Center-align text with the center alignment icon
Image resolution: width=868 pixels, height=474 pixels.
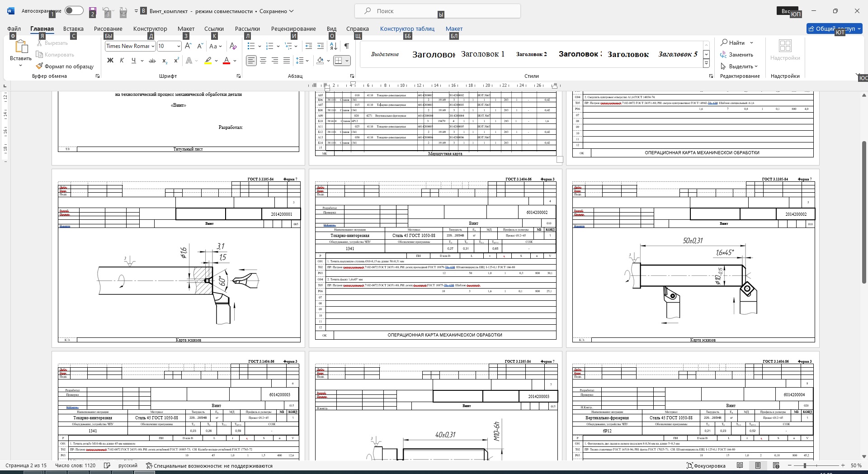[263, 61]
